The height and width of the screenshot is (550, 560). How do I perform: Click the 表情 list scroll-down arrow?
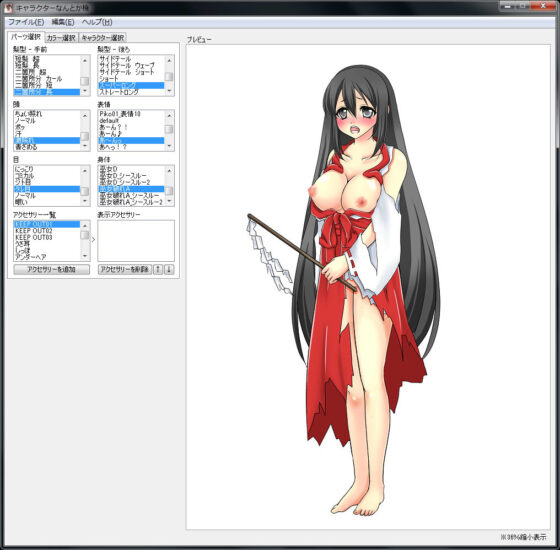click(169, 146)
